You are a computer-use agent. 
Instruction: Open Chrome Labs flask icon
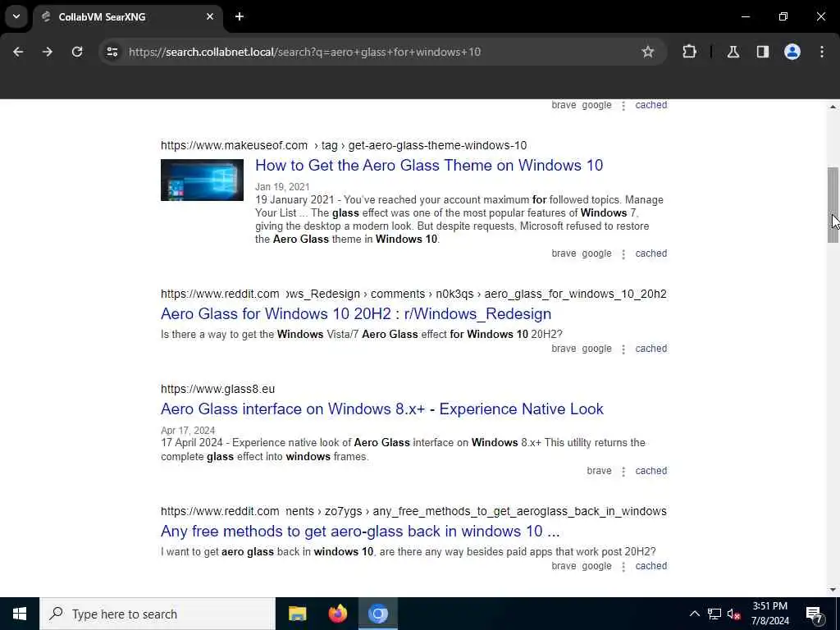click(x=733, y=52)
